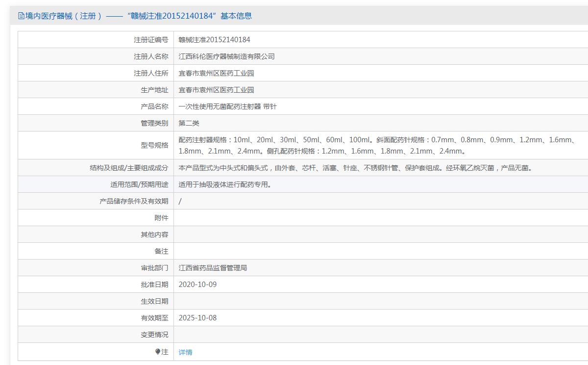This screenshot has width=588, height=365.
Task: Select the 第二类 management category value
Action: coord(189,123)
